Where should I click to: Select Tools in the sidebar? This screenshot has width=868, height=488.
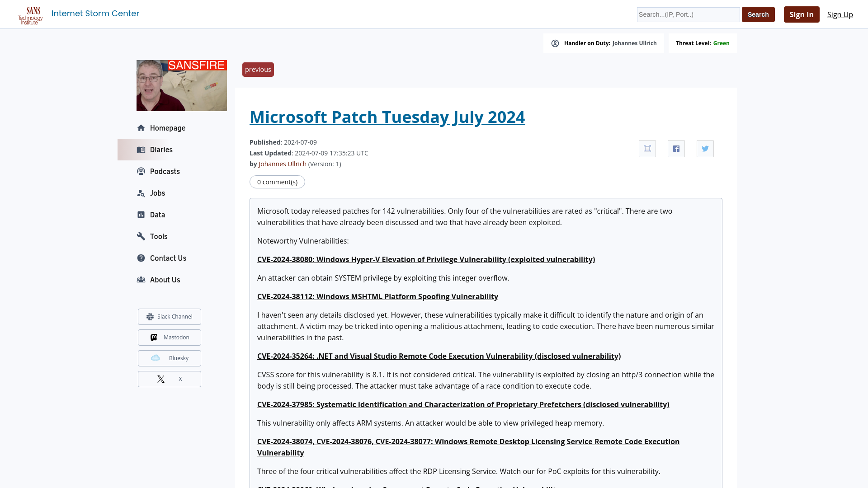[x=159, y=236]
